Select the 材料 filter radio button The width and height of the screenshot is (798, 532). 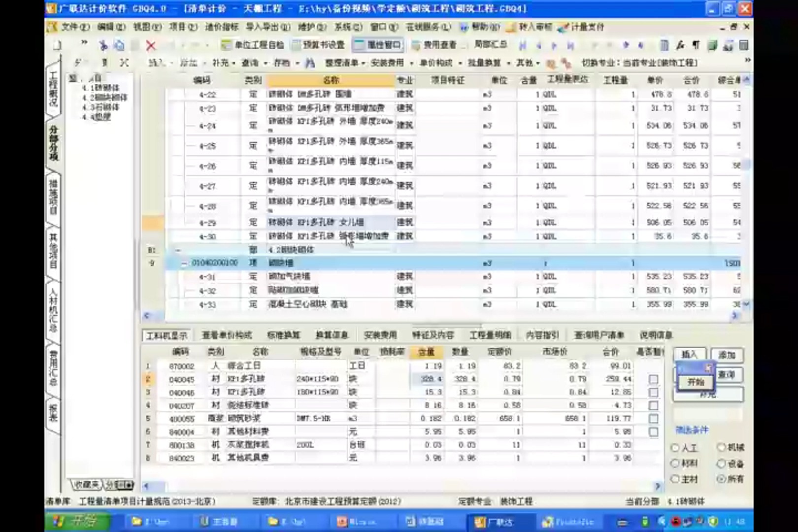pos(675,464)
